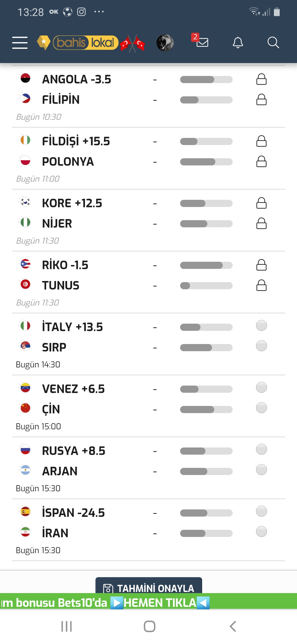The height and width of the screenshot is (644, 297).
Task: Select the İTALY +13.5 radio button
Action: tap(261, 325)
